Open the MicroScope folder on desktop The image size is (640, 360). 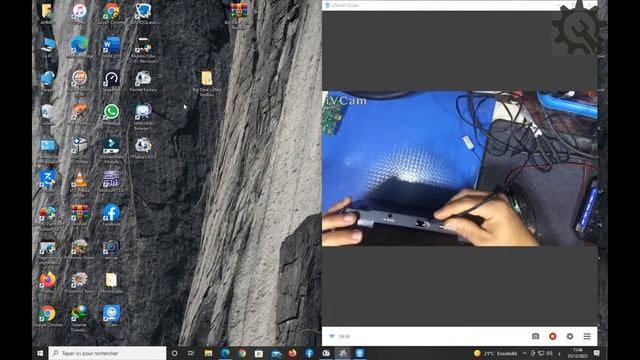click(111, 281)
